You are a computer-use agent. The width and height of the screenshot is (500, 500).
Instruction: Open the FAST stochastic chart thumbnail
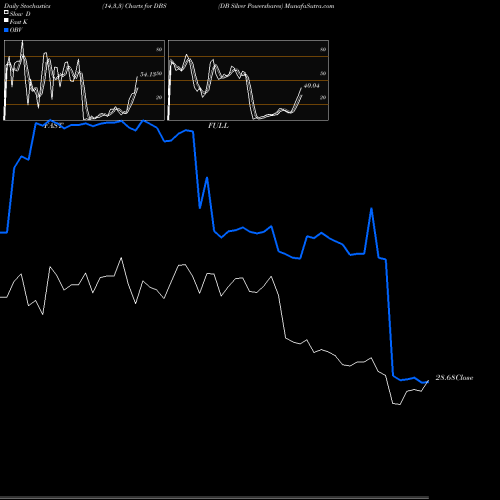(84, 80)
